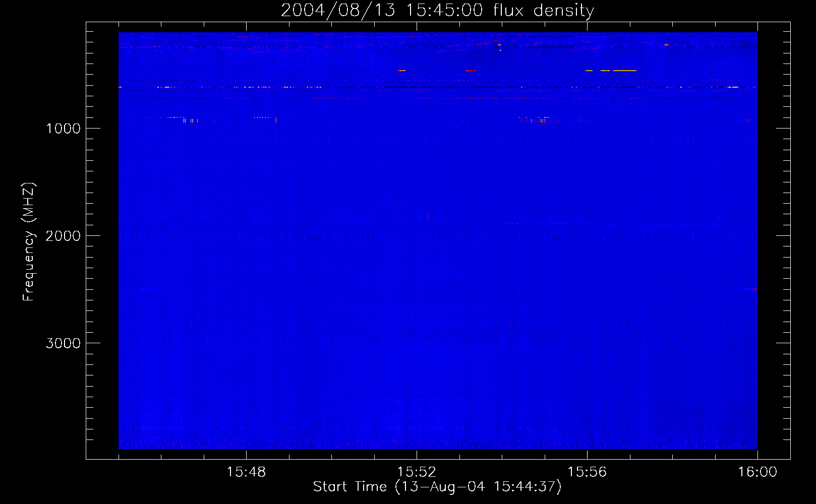Click the 15:52 time tick label
This screenshot has height=504, width=816.
(x=417, y=472)
